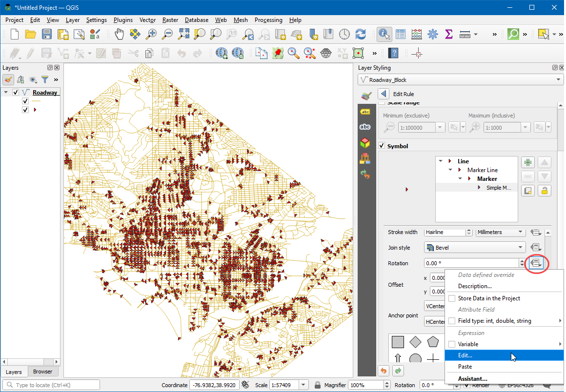
Task: Check Store Data in the Project
Action: [452, 298]
